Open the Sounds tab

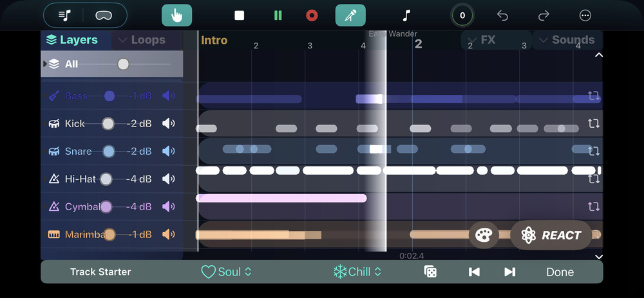coord(567,40)
